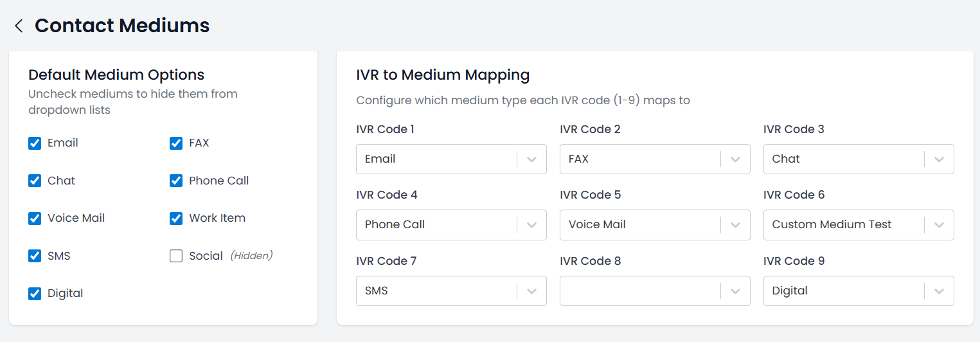Click the empty IVR Code 8 field
This screenshot has height=342, width=980.
639,291
